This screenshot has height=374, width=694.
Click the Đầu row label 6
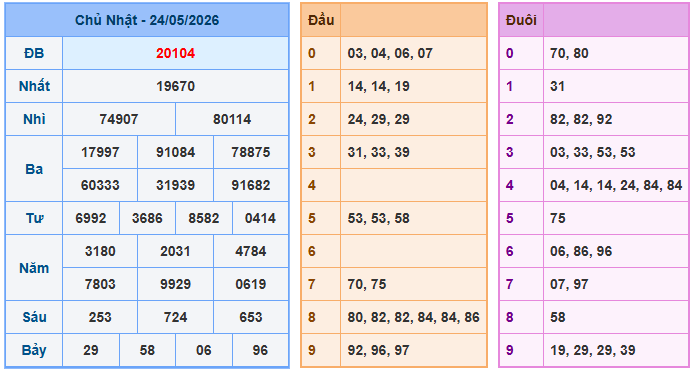click(x=312, y=251)
